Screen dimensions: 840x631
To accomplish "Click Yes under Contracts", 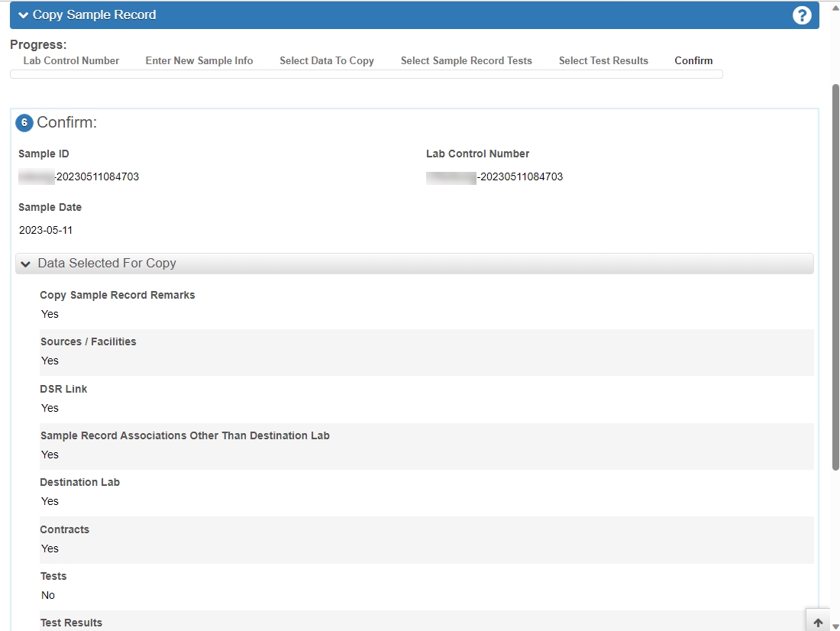I will [50, 548].
